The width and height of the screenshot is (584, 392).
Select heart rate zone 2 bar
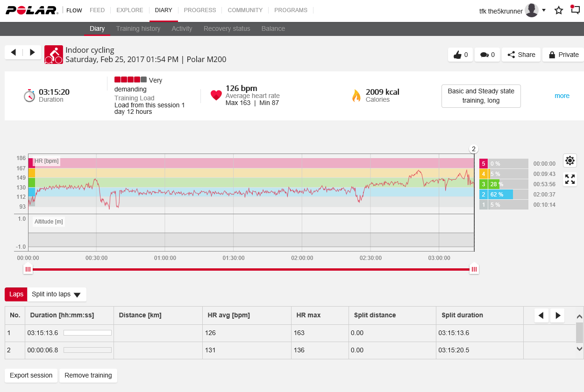click(504, 194)
